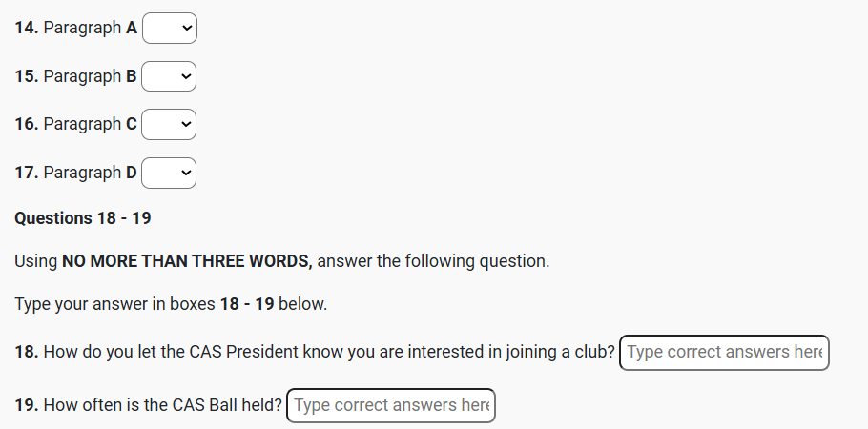Click the answer box for question 18
This screenshot has height=429, width=868.
724,352
